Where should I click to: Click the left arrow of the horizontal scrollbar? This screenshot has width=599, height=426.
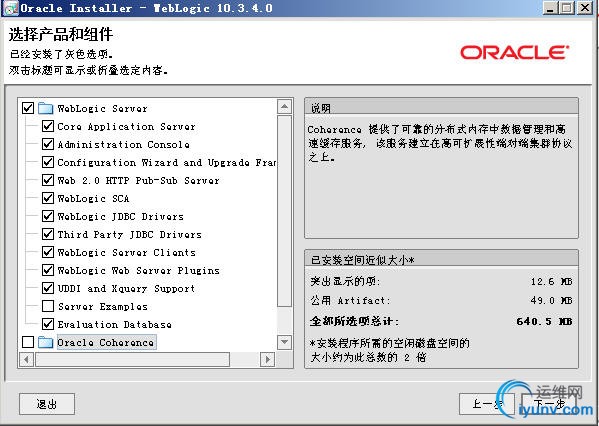(x=26, y=360)
